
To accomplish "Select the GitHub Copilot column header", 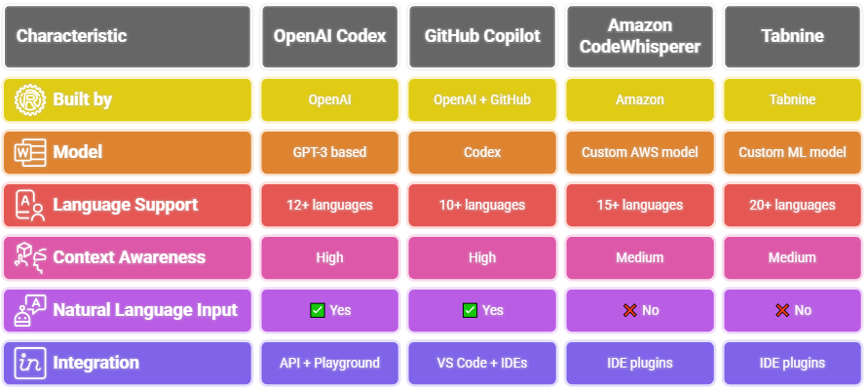I will [482, 37].
